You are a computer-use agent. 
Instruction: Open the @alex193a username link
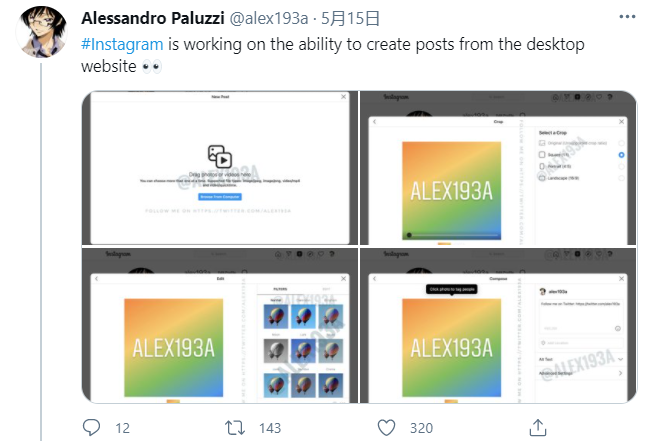[269, 18]
